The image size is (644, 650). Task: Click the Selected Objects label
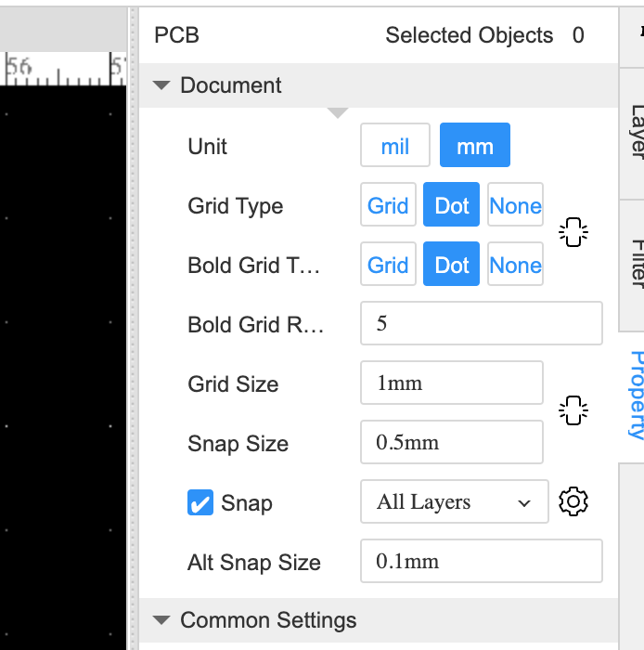470,35
